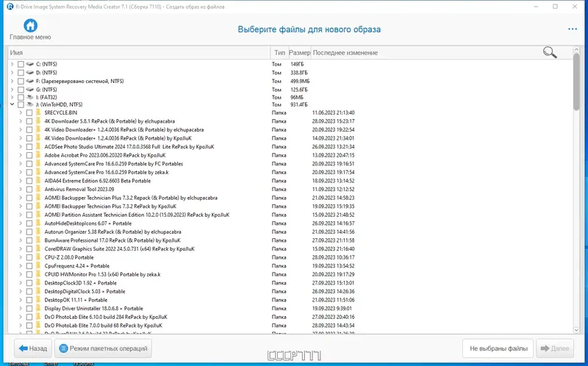Click the BurnAware Professional folder icon
The image size is (588, 366).
pyautogui.click(x=38, y=240)
